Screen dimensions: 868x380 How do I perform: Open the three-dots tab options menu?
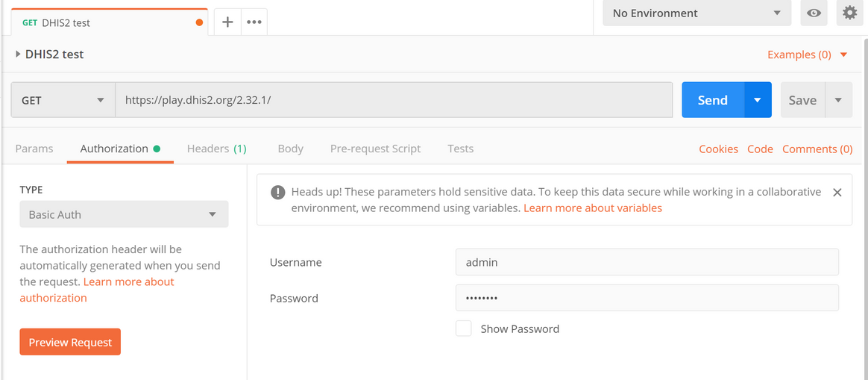pos(254,22)
